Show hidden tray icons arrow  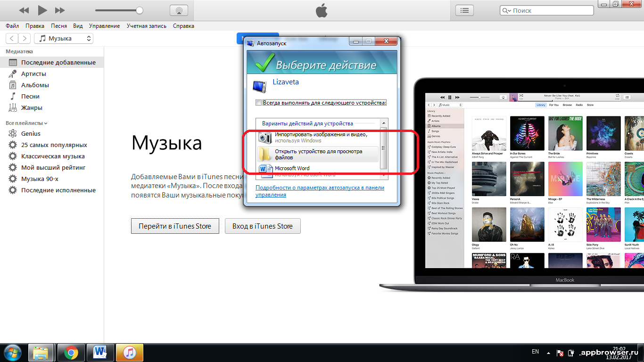pos(548,352)
